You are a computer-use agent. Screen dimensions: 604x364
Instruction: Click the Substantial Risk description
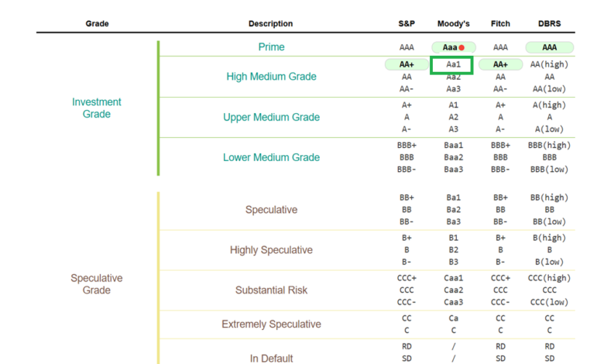point(271,290)
